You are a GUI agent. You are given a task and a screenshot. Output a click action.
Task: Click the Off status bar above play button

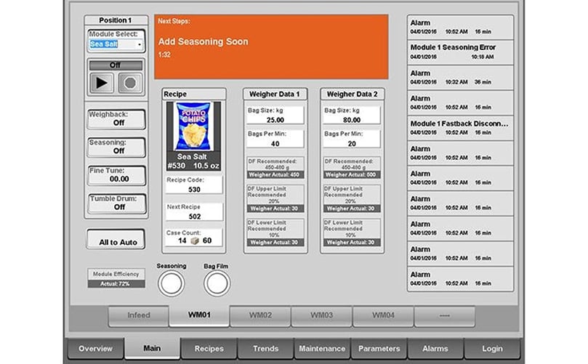pyautogui.click(x=116, y=65)
